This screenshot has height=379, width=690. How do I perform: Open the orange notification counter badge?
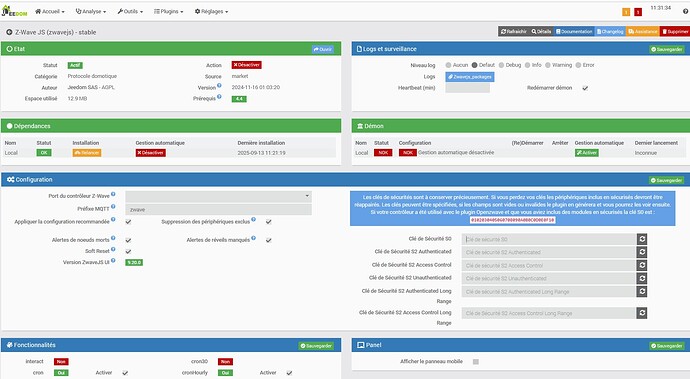[x=626, y=12]
